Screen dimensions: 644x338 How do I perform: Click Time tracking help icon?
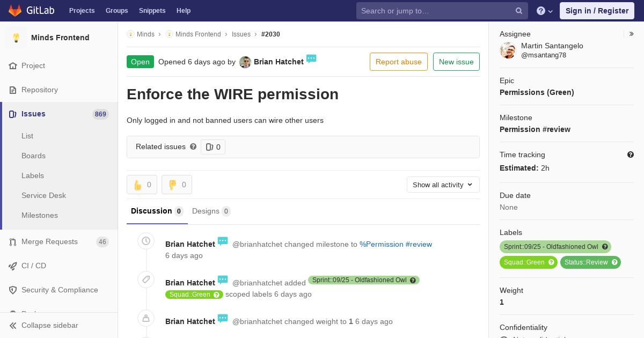click(631, 155)
